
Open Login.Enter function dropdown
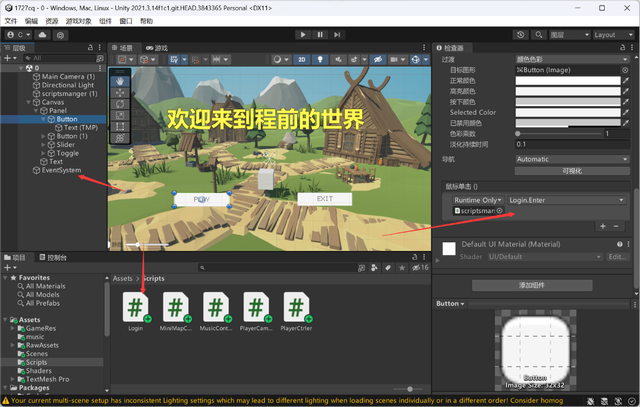pos(567,200)
